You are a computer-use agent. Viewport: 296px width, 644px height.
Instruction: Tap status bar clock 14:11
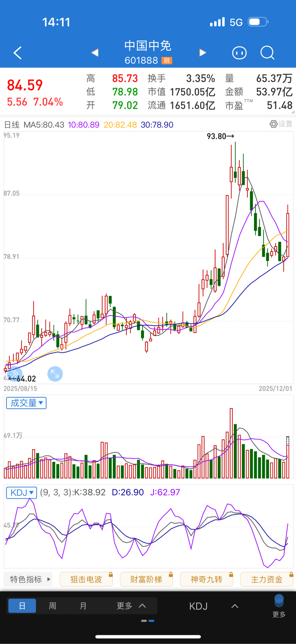coord(56,22)
